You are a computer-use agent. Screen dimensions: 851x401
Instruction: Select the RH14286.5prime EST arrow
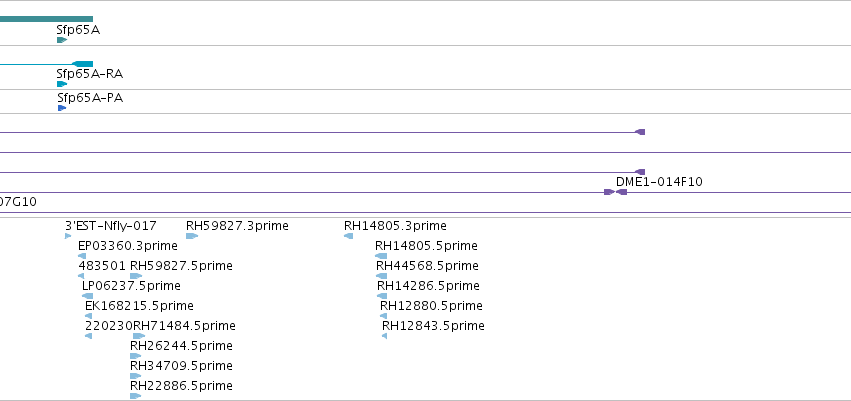(382, 296)
